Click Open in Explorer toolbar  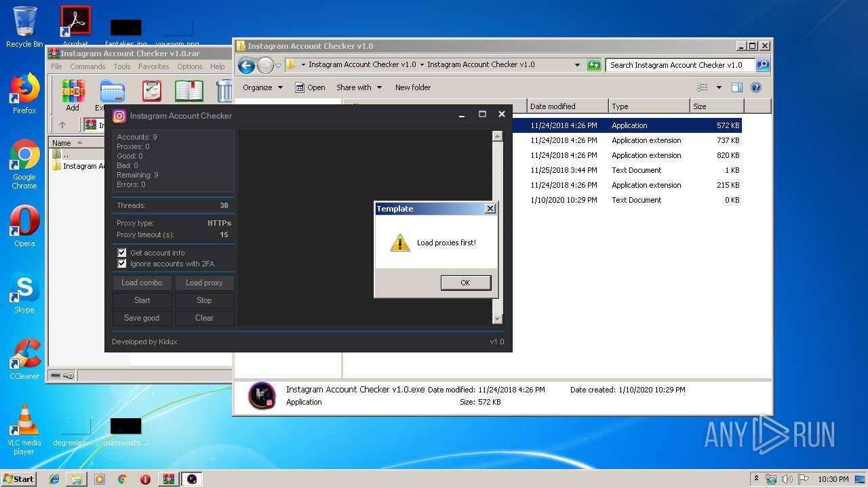311,87
